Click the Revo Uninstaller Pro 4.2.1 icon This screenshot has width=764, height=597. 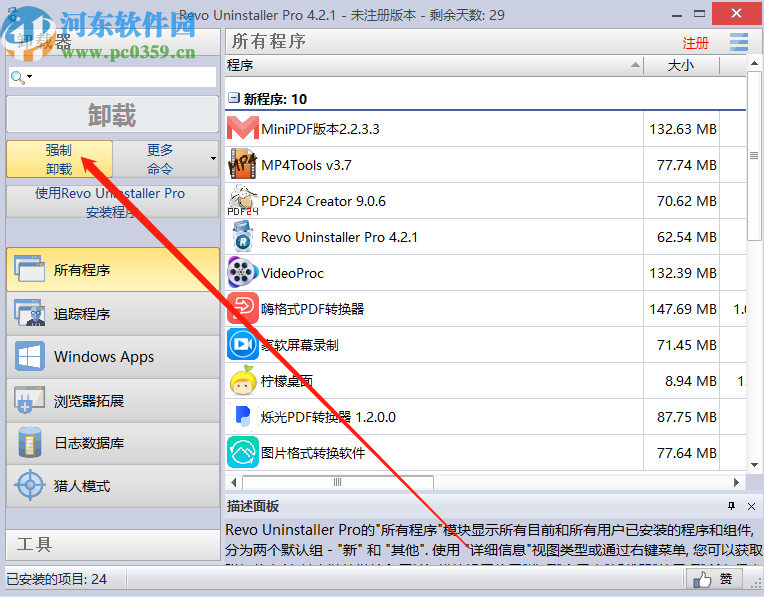pos(242,237)
